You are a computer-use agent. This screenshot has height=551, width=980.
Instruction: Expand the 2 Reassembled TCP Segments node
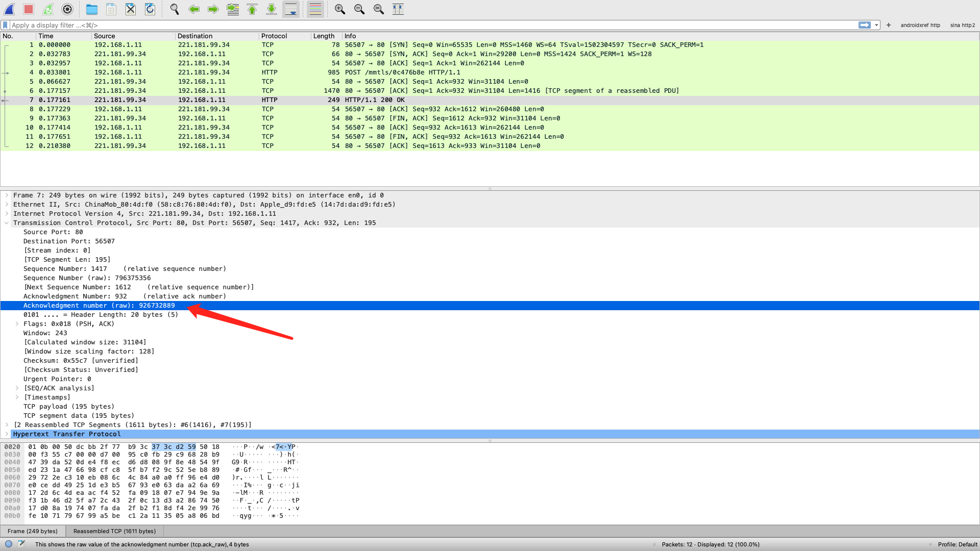[7, 425]
